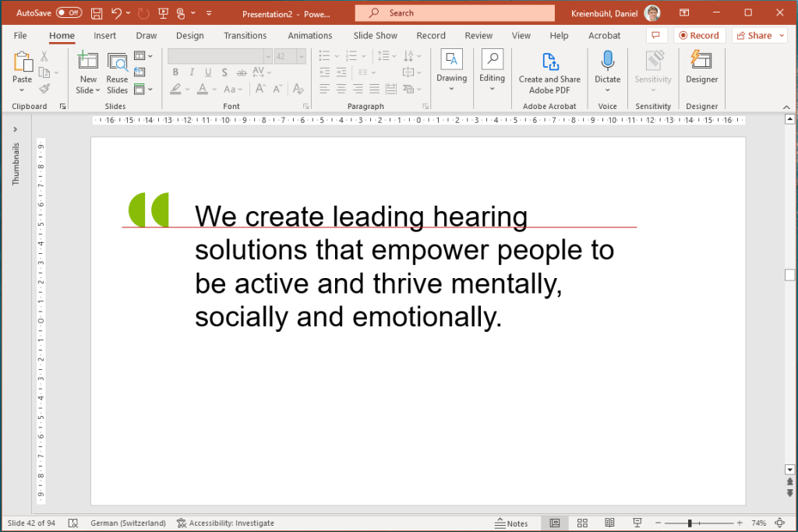Open the Slide Layout dropdown
The width and height of the screenshot is (798, 532).
(143, 55)
